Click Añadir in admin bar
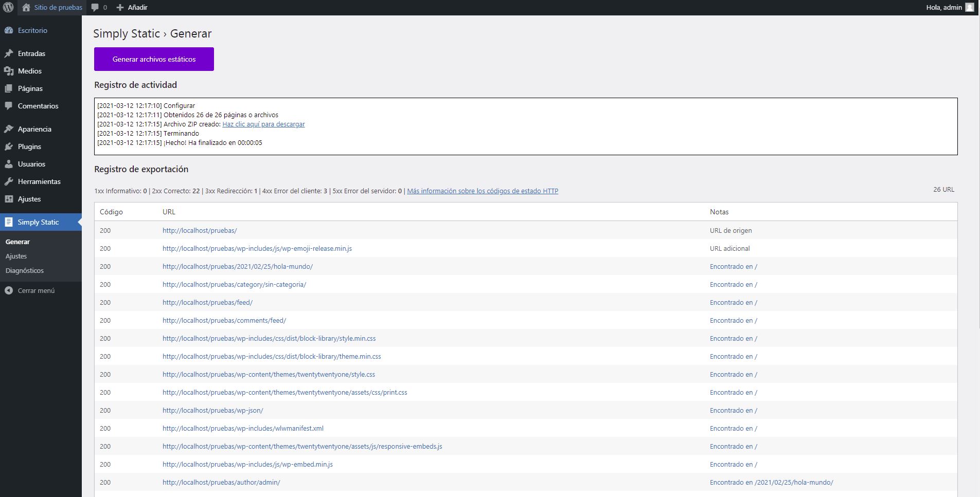 point(137,7)
